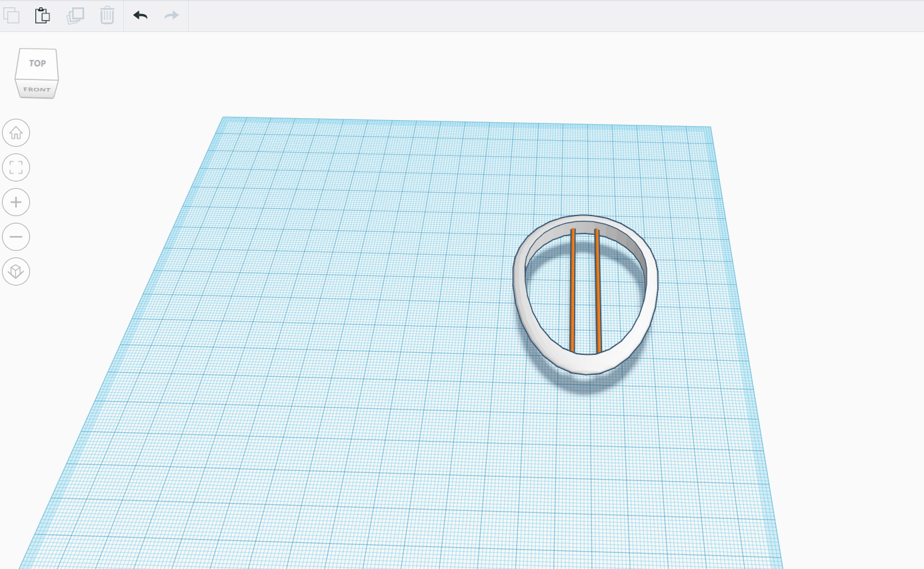Click the Copy icon in the toolbar
The width and height of the screenshot is (924, 569).
[11, 15]
